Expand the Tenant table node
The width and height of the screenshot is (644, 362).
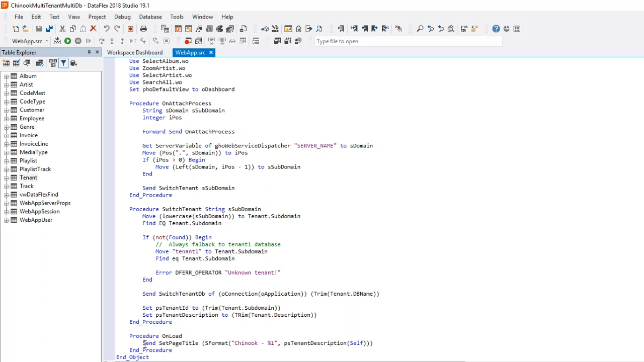tap(7, 177)
